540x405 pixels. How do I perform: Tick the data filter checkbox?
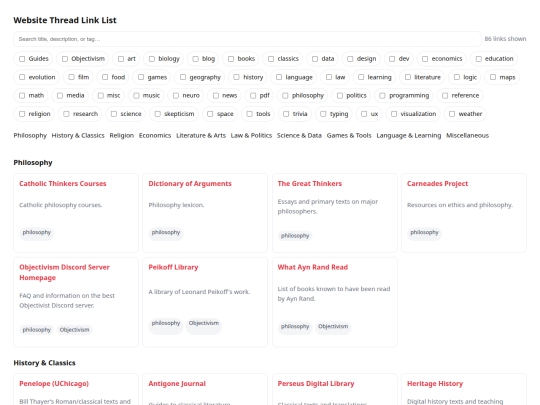pos(315,59)
